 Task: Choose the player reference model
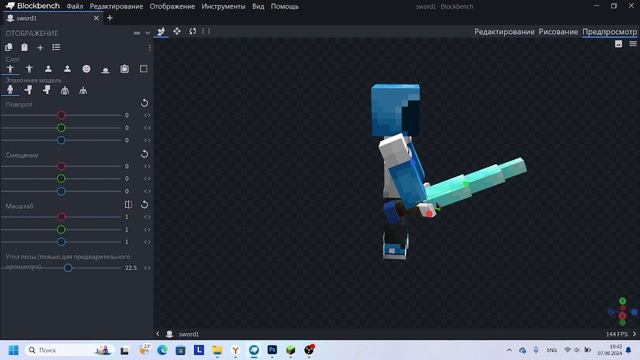pyautogui.click(x=10, y=90)
